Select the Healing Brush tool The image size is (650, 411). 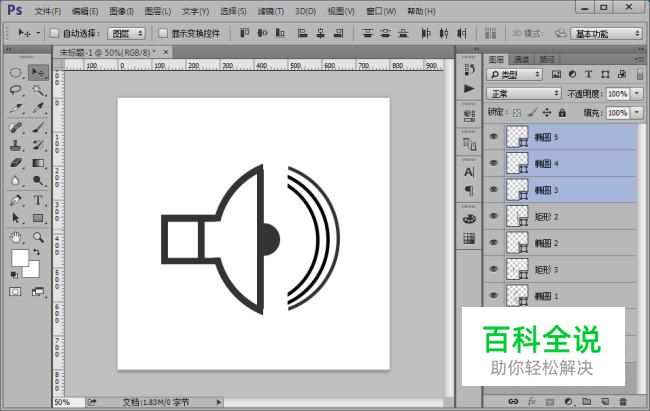click(x=16, y=127)
